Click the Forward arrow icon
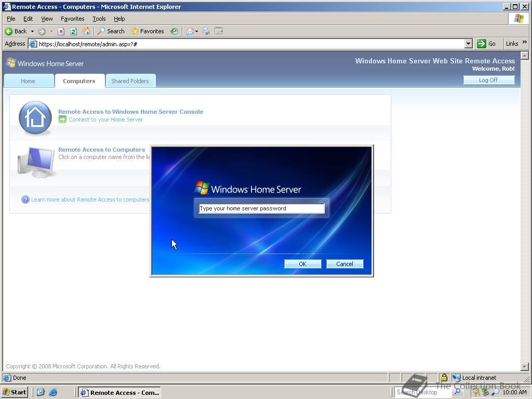 (x=42, y=32)
